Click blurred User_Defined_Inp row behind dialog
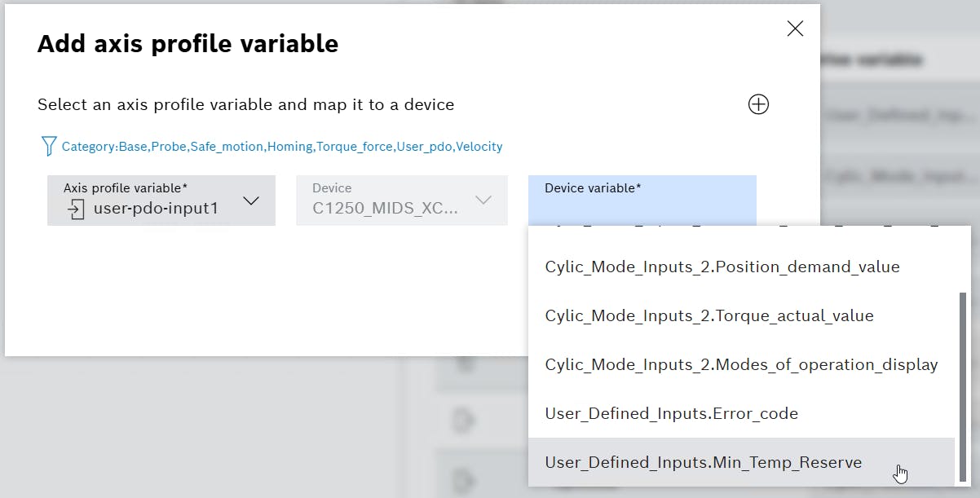The height and width of the screenshot is (498, 980). click(897, 117)
